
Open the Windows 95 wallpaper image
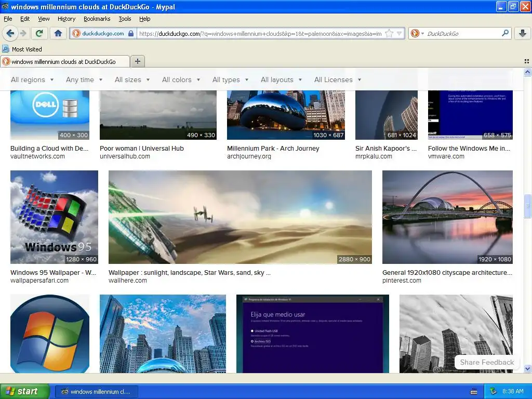54,217
